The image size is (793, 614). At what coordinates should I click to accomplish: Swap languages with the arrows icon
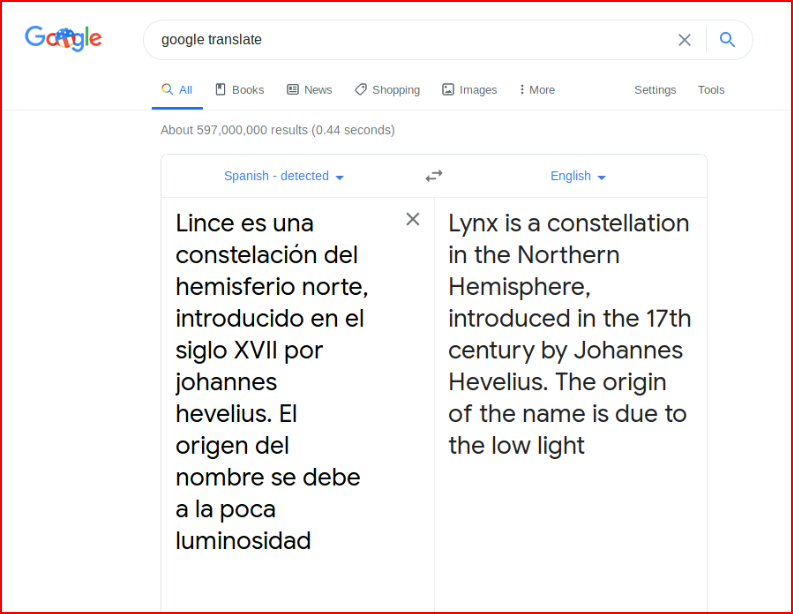(434, 176)
